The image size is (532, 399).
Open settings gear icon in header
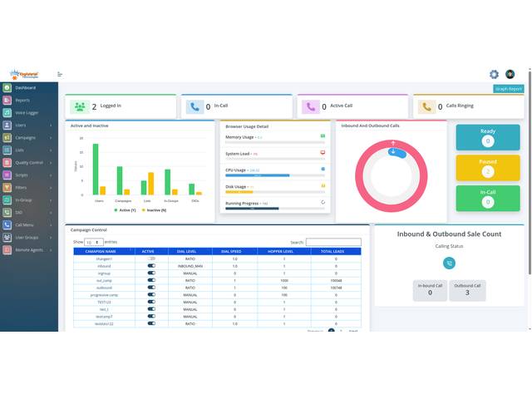tap(495, 74)
